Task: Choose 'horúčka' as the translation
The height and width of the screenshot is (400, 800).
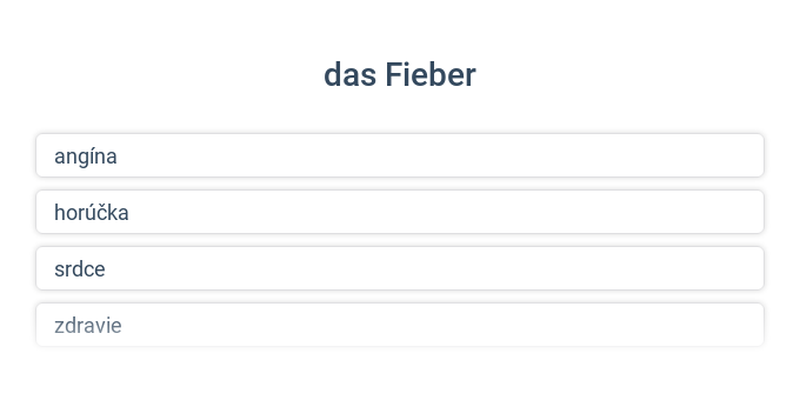Action: pos(400,212)
